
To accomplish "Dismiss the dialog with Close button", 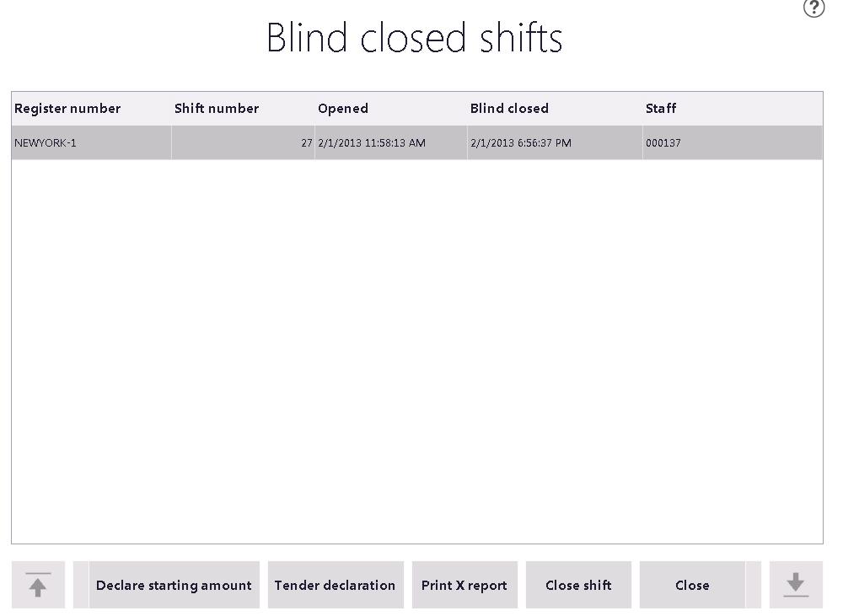I will point(692,585).
